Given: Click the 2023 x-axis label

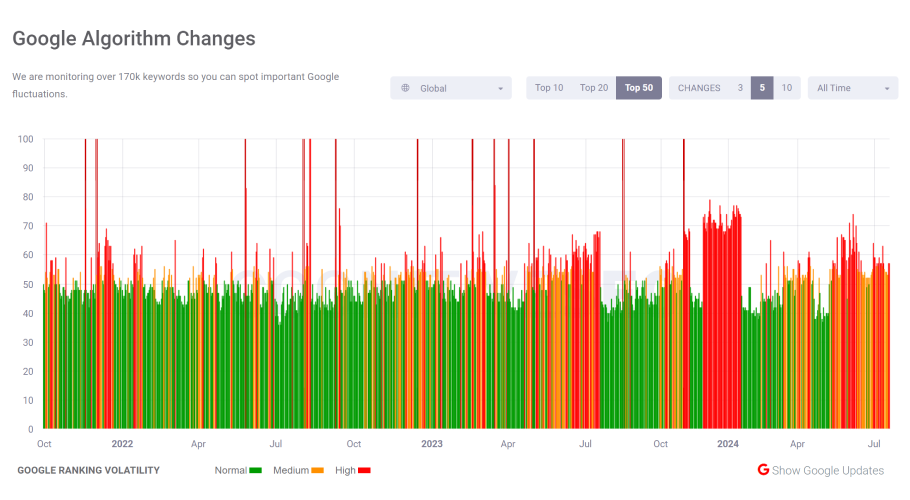Looking at the screenshot, I should (x=431, y=444).
